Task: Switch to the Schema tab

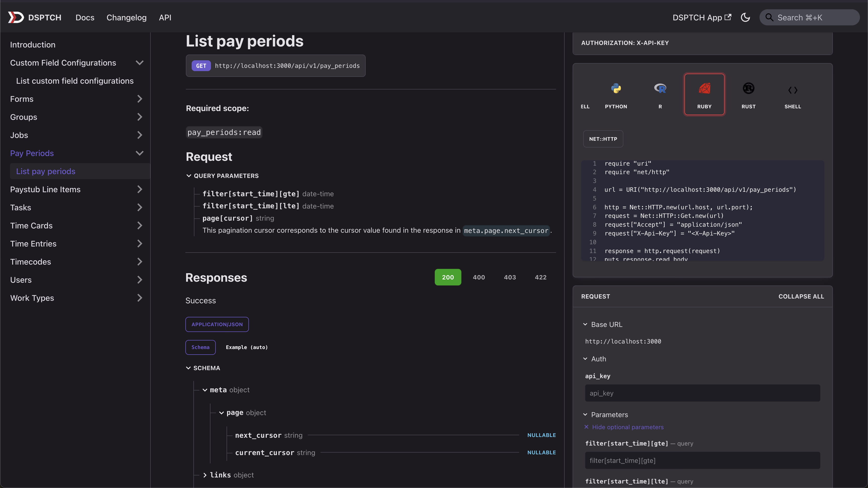Action: 200,347
